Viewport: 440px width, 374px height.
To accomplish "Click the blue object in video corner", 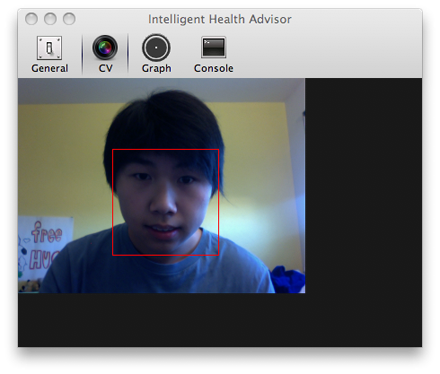I will 287,279.
